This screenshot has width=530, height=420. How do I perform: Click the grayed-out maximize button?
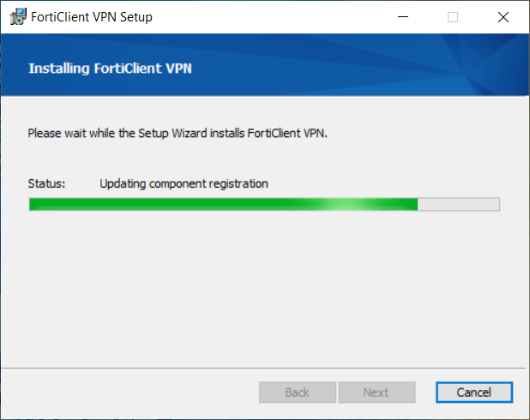[x=453, y=17]
